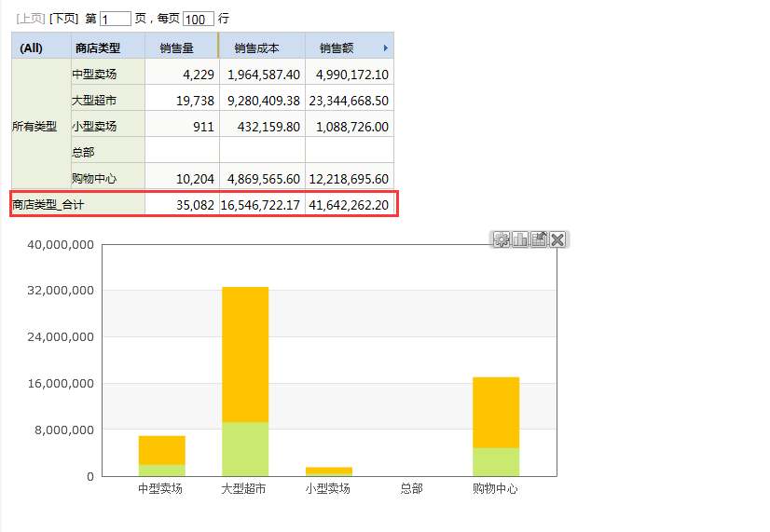Click the 24,000,000 y-axis label
This screenshot has height=532, width=770.
pos(61,336)
